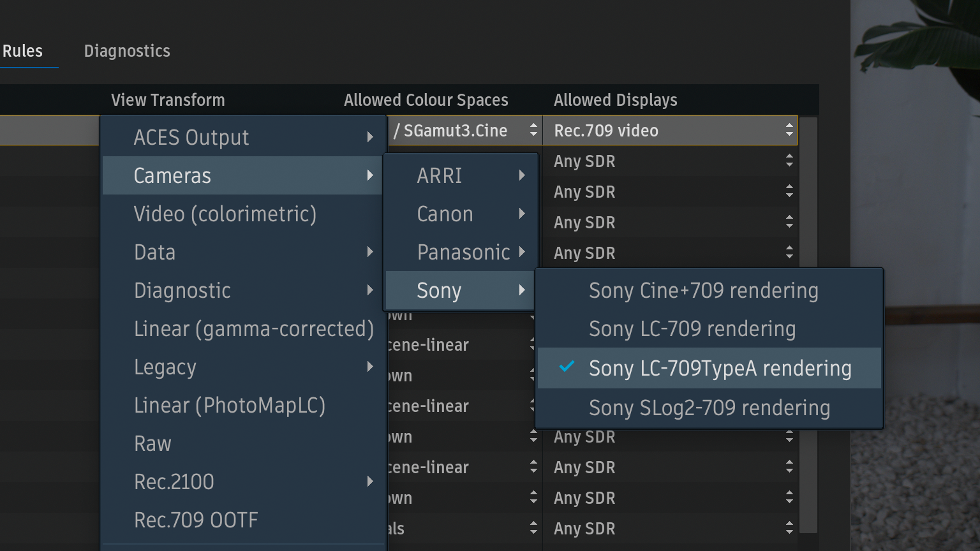Choose Sony LC-709 rendering
This screenshot has height=551, width=980.
tap(709, 328)
